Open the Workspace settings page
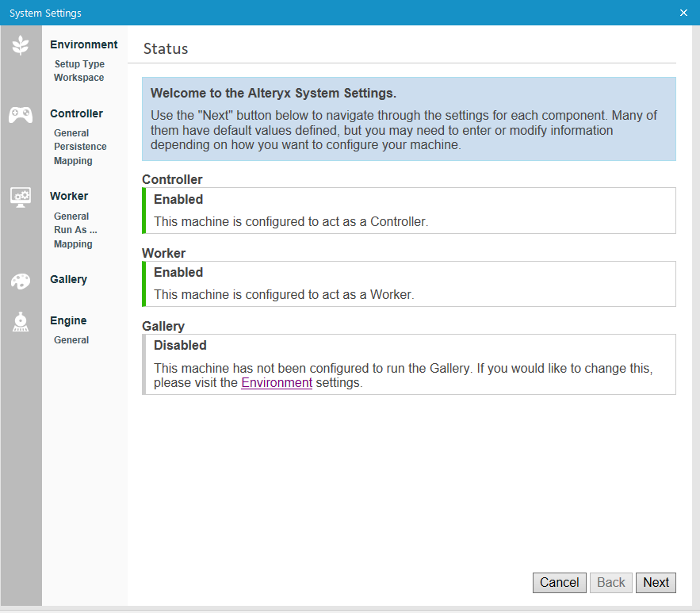This screenshot has width=700, height=613. [79, 77]
